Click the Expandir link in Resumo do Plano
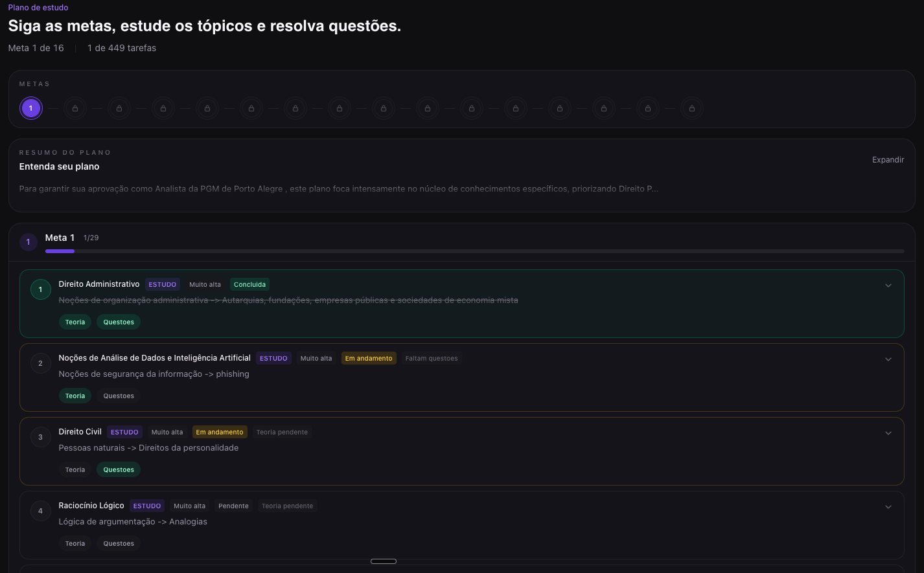The height and width of the screenshot is (573, 924). pos(888,159)
